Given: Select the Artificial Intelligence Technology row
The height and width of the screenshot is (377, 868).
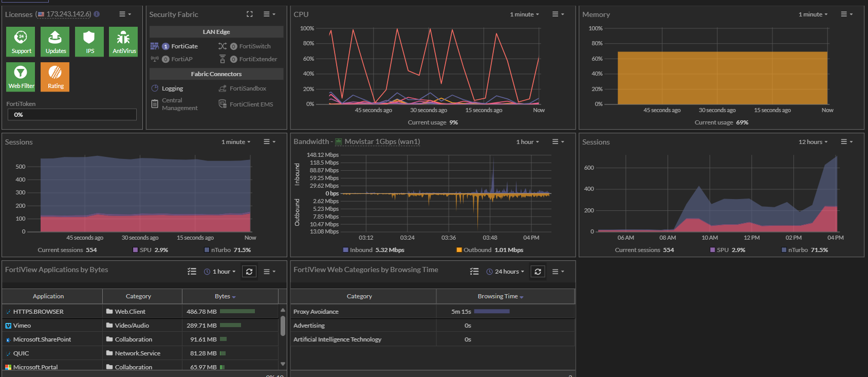Looking at the screenshot, I should 433,339.
